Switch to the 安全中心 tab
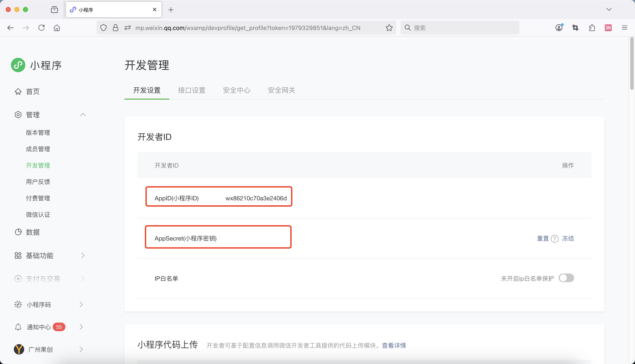 [x=237, y=90]
